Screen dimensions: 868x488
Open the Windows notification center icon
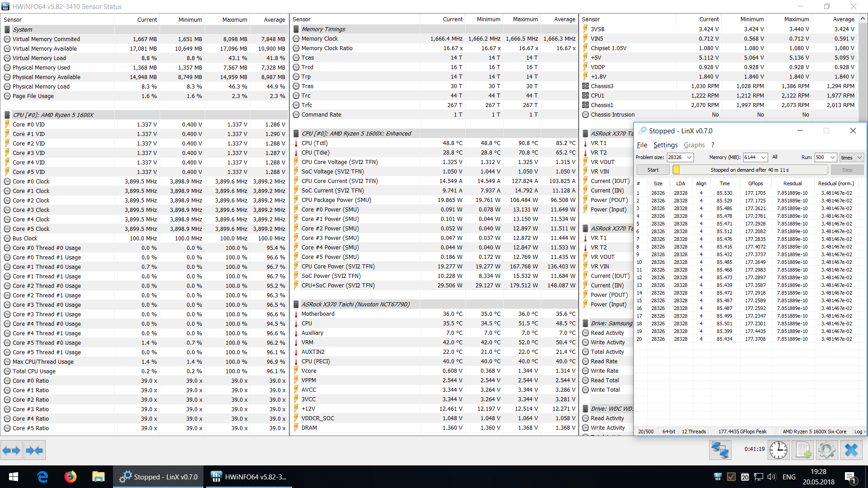850,477
